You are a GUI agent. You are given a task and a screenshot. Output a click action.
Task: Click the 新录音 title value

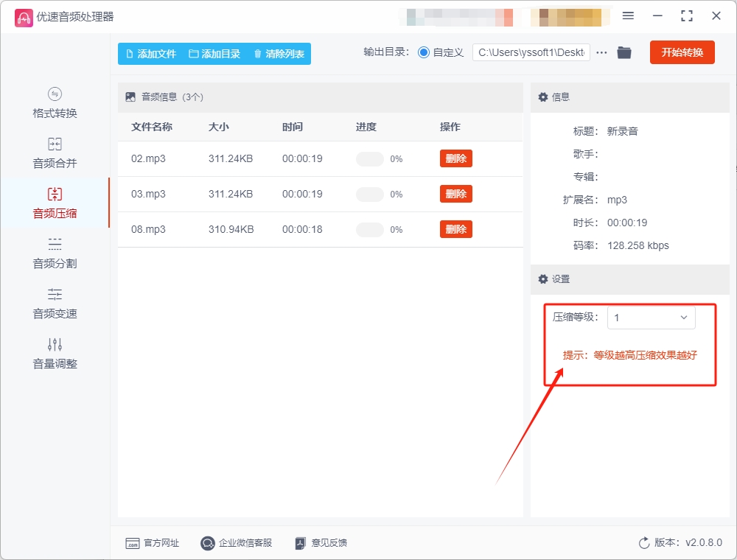tap(622, 131)
